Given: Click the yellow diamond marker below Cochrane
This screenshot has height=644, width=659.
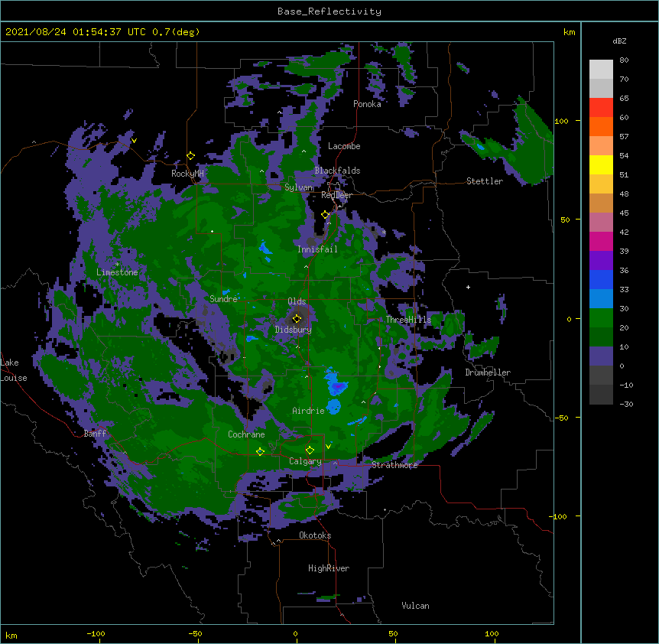Looking at the screenshot, I should (x=260, y=451).
